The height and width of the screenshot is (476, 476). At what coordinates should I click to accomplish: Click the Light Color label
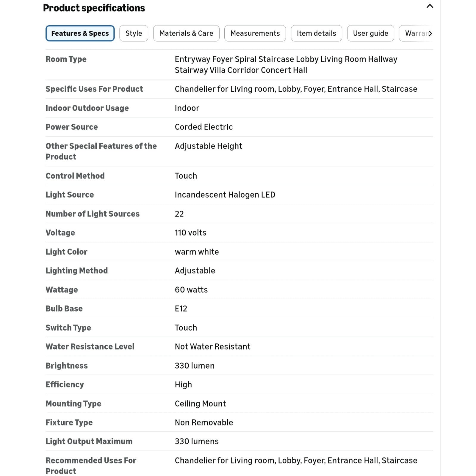(x=66, y=252)
